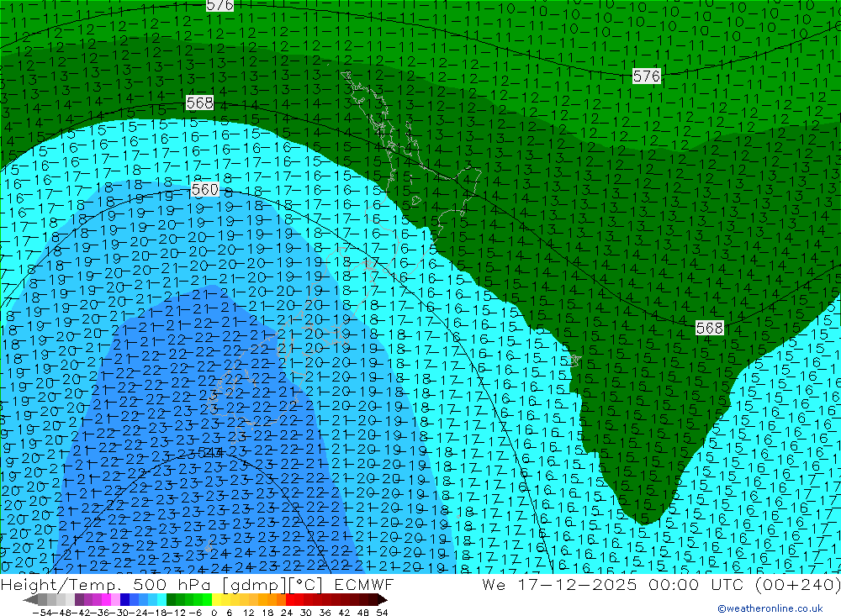The width and height of the screenshot is (841, 616).
Task: Click the right arrow end of the temperature colorbar
Action: click(x=382, y=599)
